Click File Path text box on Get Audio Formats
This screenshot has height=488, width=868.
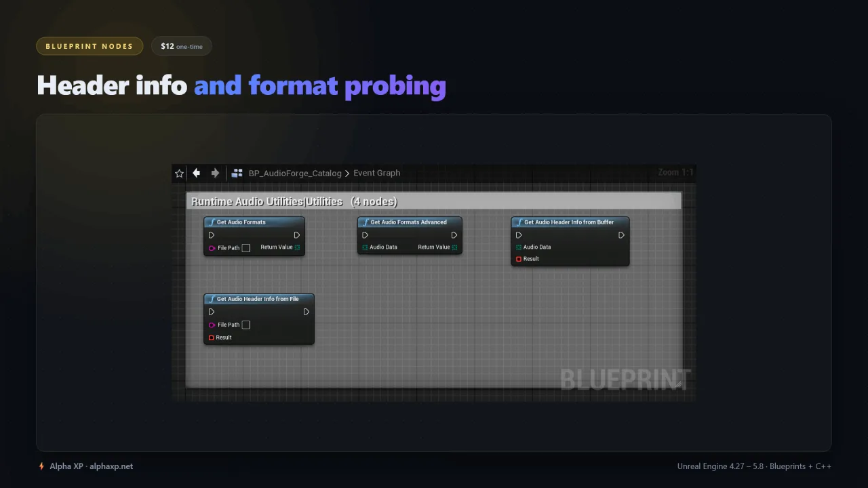click(x=246, y=248)
